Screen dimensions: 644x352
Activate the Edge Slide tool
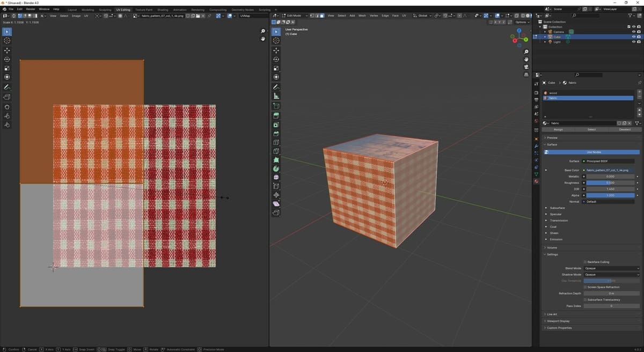[x=276, y=186]
